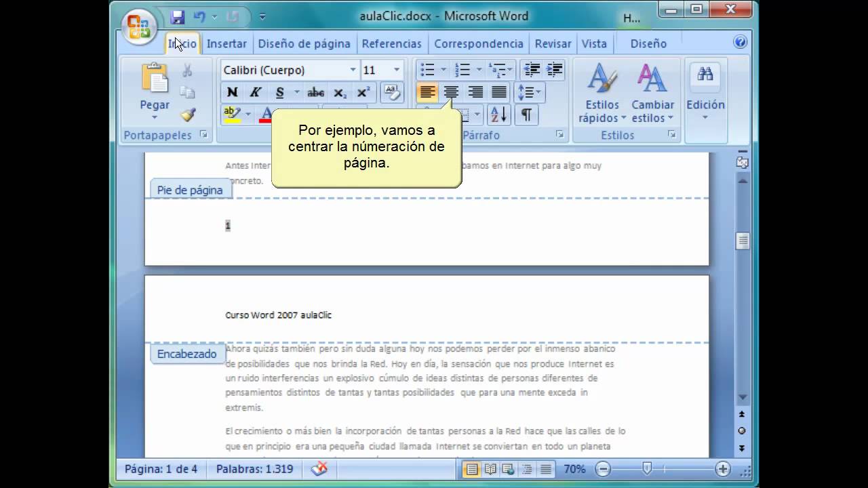Switch to the Inicio tab
The width and height of the screenshot is (868, 488).
tap(182, 43)
